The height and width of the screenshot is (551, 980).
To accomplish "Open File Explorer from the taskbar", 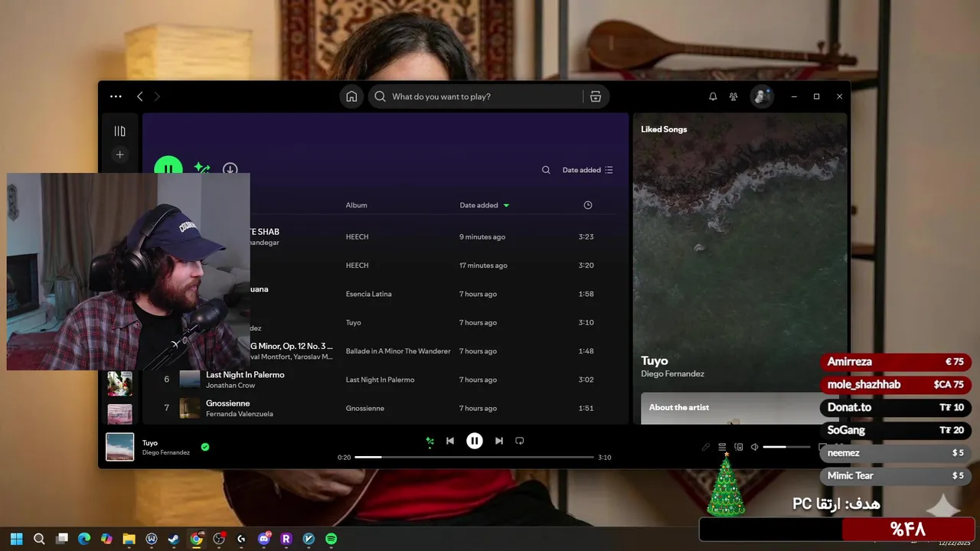I will tap(129, 539).
